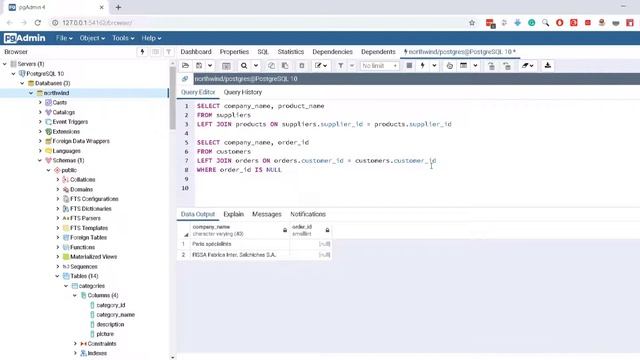The width and height of the screenshot is (640, 360).
Task: Expand the Constraints tree node
Action: pos(75,344)
